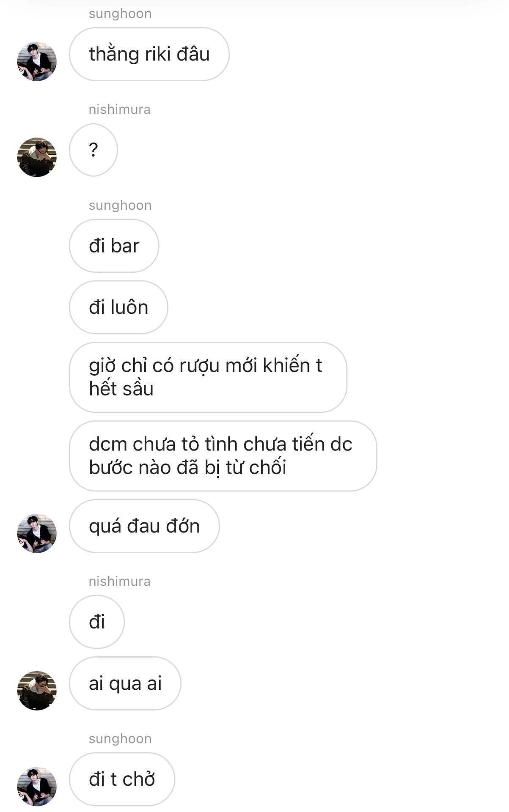Open sunghoon's name label at top
This screenshot has height=812, width=509.
click(x=120, y=14)
